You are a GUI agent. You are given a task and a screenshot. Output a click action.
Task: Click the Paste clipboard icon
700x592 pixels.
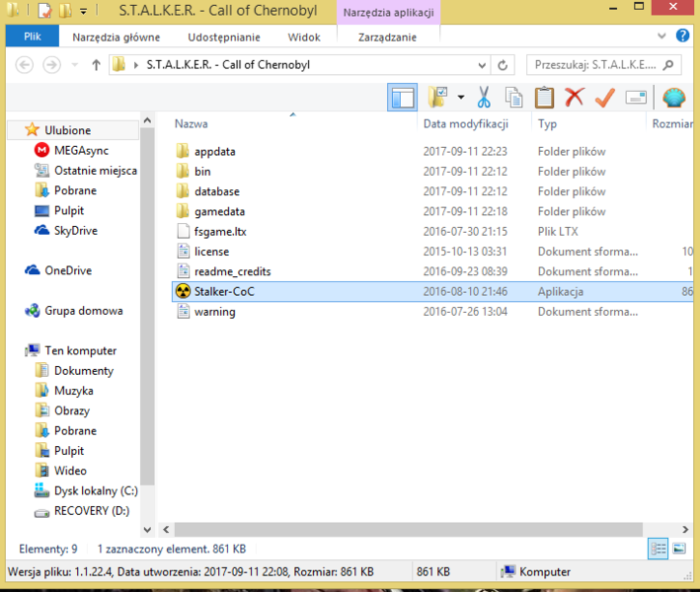(x=544, y=97)
